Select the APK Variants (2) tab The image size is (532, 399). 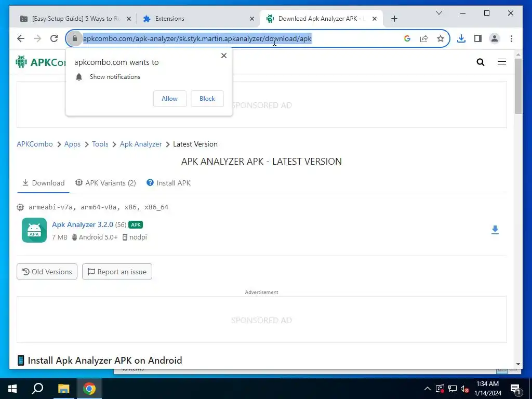click(x=105, y=183)
